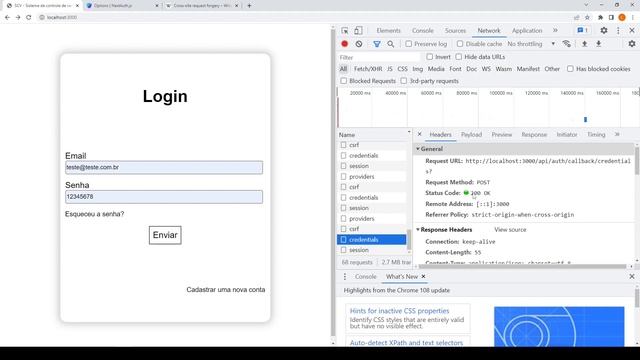Toggle device toolbar icon in DevTools
640x360 pixels.
click(358, 31)
